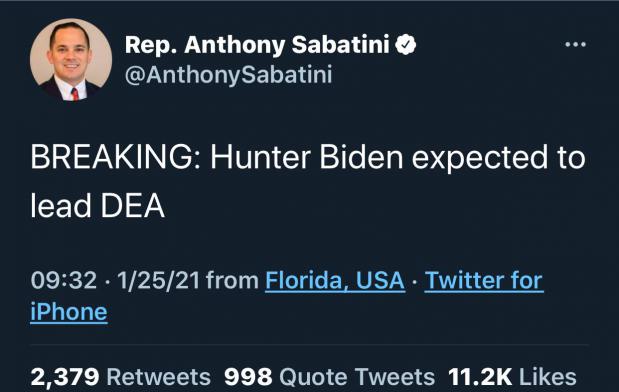Viewport: 619px width, 392px height.
Task: Open the three-dot more options menu
Action: 575,44
